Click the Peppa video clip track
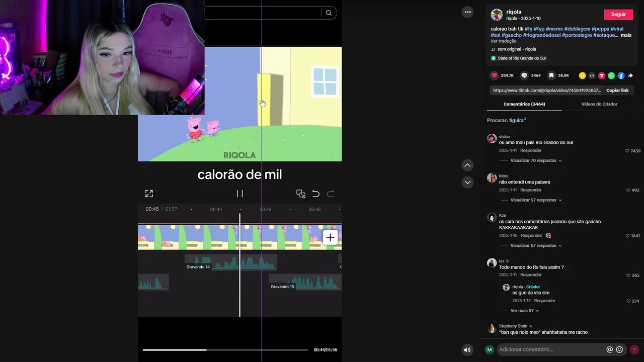 239,237
